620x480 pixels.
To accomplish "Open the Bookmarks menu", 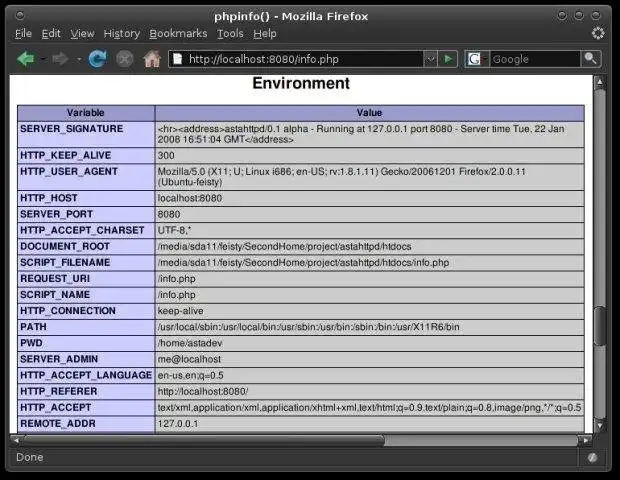I will [178, 34].
